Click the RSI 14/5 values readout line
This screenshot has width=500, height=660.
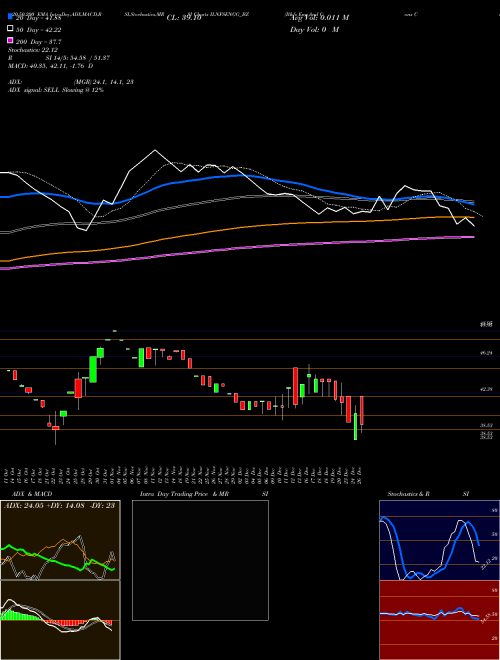coord(59,58)
